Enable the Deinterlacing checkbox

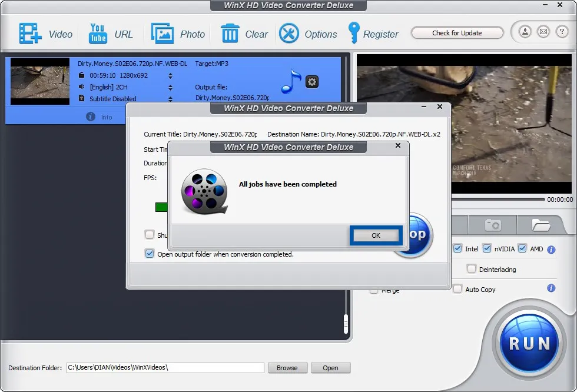[x=472, y=269]
